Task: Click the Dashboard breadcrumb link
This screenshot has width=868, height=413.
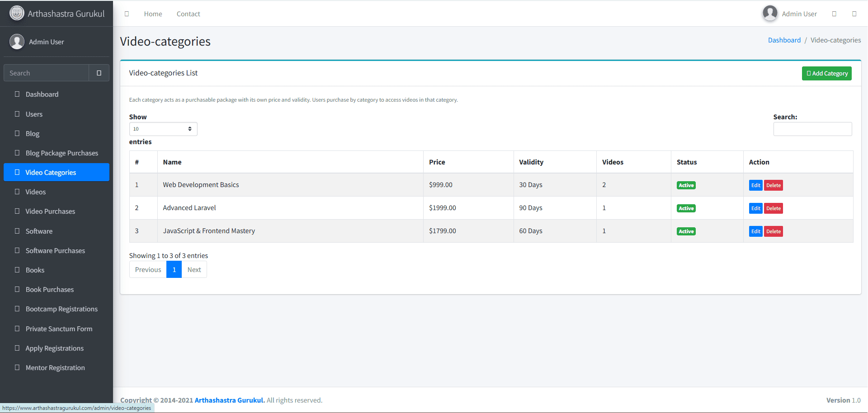Action: tap(784, 40)
